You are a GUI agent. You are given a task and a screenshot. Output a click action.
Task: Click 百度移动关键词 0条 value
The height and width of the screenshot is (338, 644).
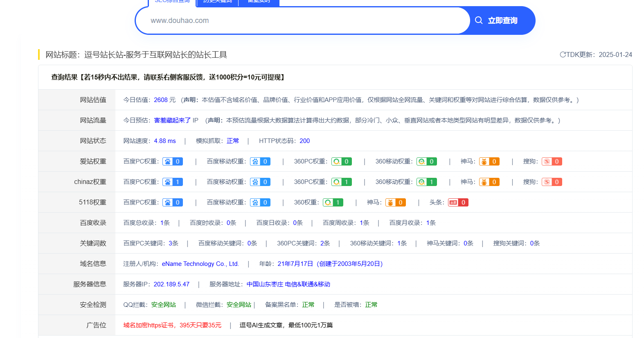(252, 243)
